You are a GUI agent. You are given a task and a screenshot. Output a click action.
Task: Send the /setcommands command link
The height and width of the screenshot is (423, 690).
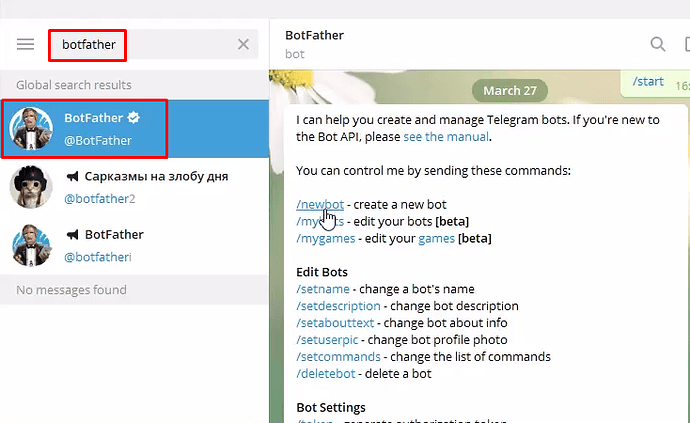point(338,357)
